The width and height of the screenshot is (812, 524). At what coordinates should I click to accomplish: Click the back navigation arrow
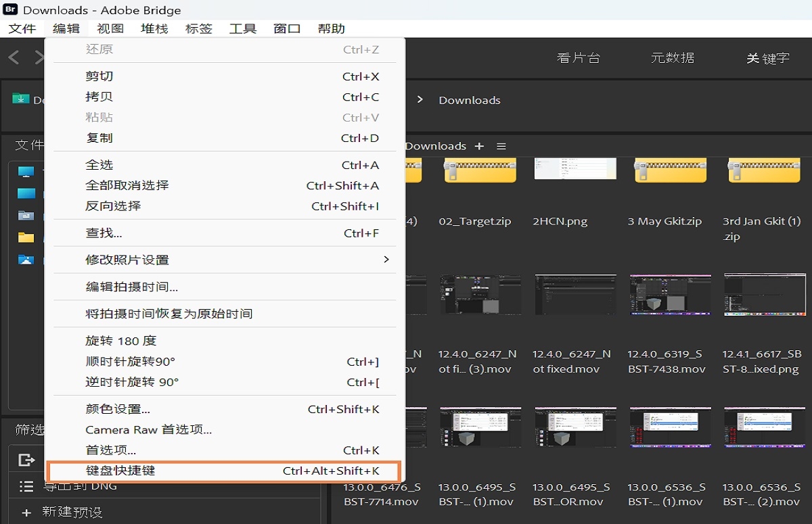[12, 57]
